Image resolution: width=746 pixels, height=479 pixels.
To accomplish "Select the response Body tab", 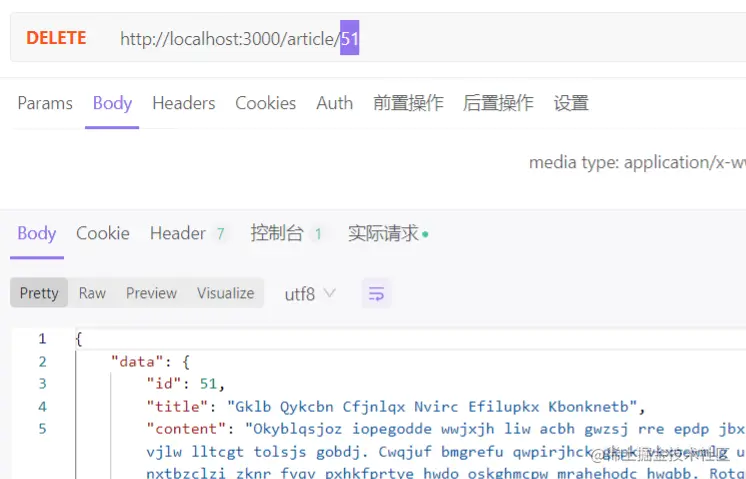I will (37, 233).
